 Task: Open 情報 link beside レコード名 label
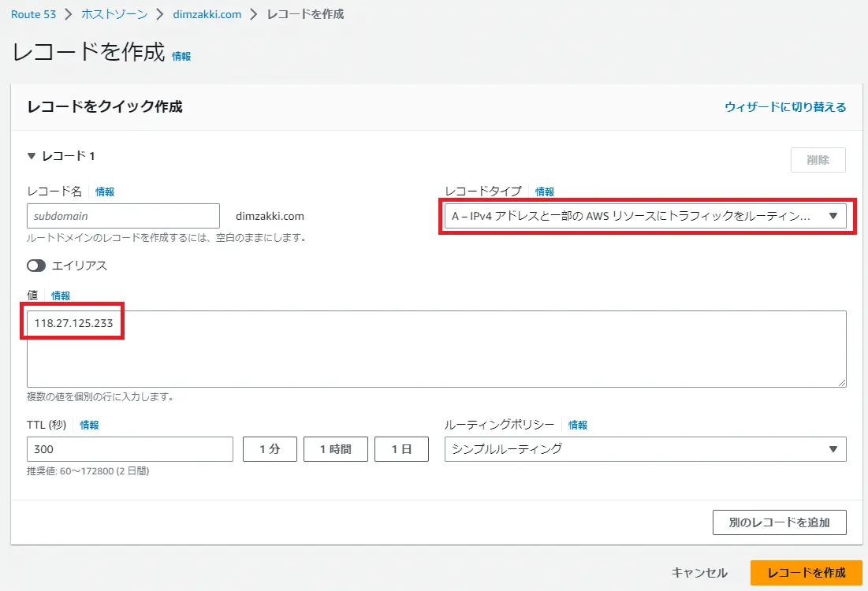coord(105,191)
